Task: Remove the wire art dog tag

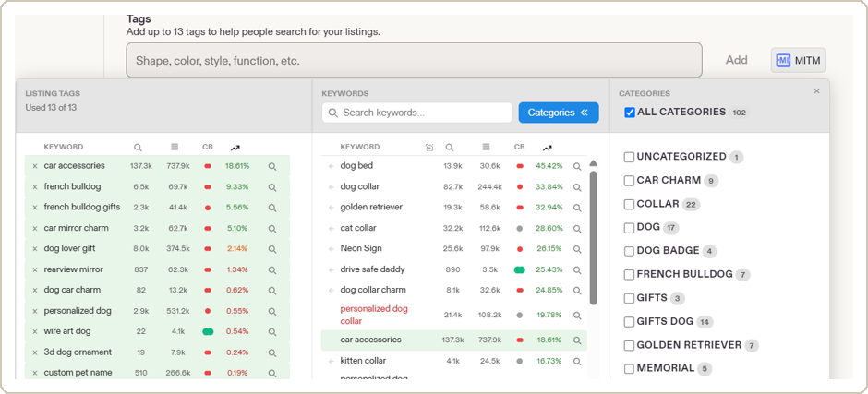Action: point(35,332)
